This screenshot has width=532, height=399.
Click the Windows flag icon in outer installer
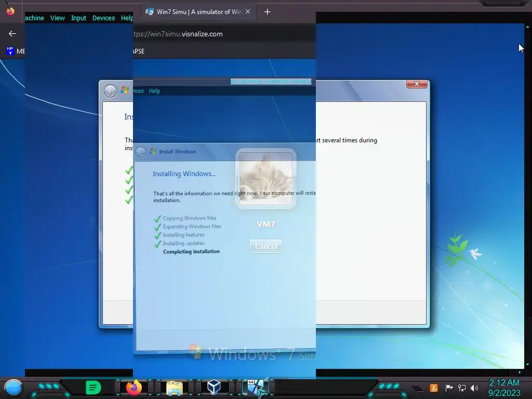click(x=125, y=90)
